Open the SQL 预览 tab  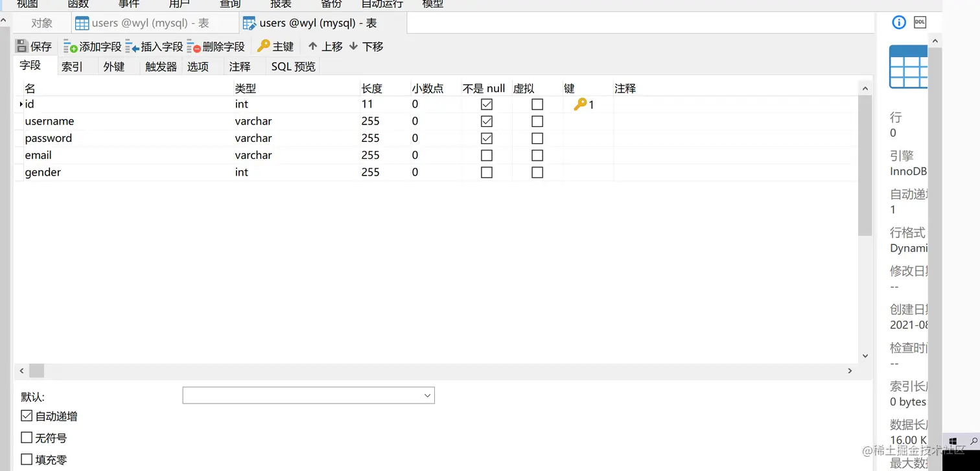tap(294, 66)
